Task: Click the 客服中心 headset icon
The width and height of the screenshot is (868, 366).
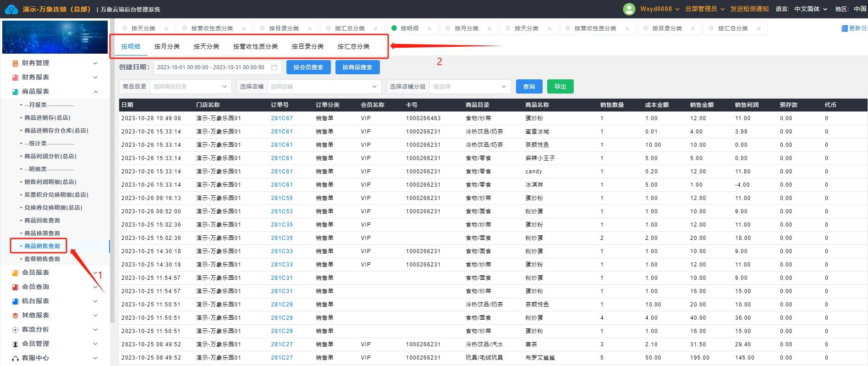Action: 15,358
